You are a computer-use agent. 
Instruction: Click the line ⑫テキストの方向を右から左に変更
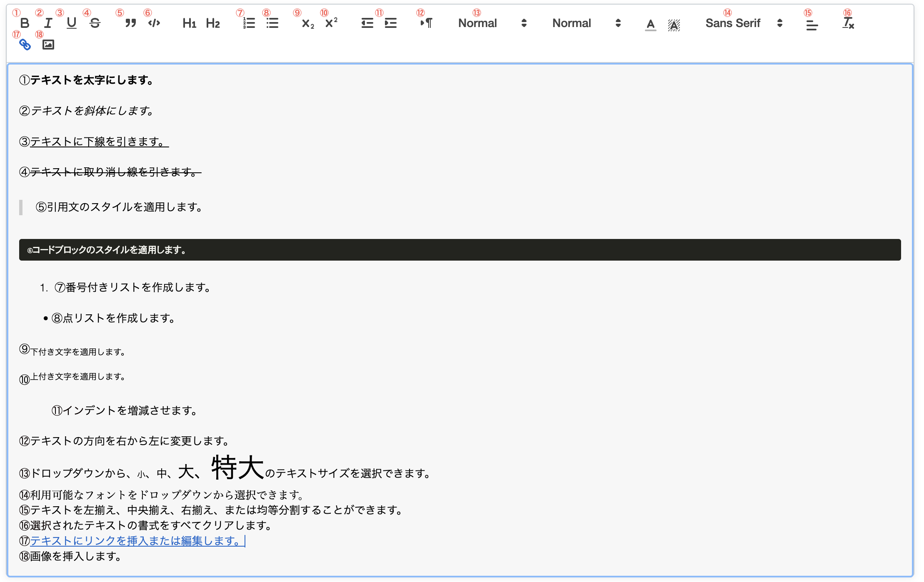[124, 441]
